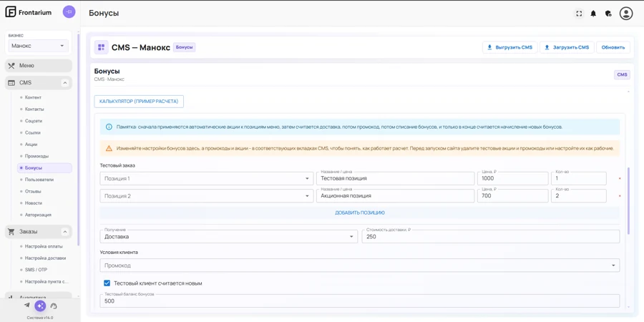The width and height of the screenshot is (644, 322).
Task: Click the CMS module grid icon
Action: click(102, 47)
